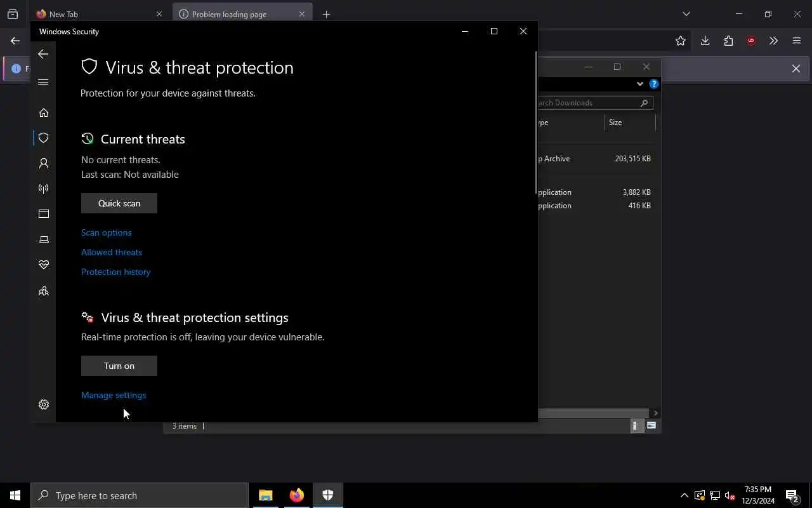
Task: Select the Virus & threat protection shield icon in the sidebar
Action: [44, 138]
